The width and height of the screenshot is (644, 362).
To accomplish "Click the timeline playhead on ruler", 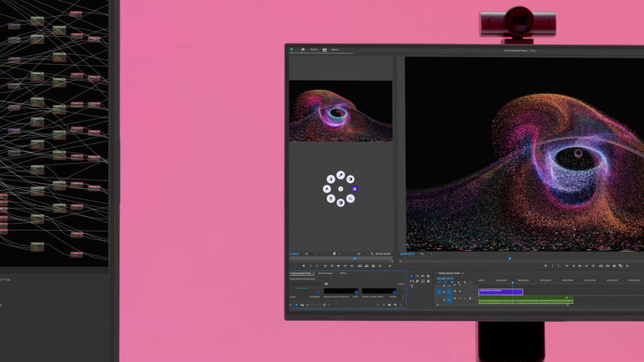I will click(x=513, y=282).
